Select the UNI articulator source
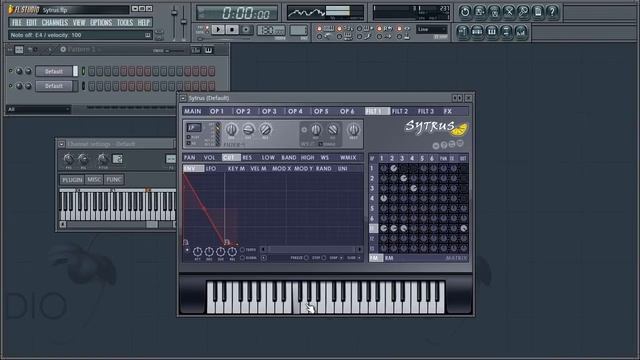 click(x=342, y=169)
